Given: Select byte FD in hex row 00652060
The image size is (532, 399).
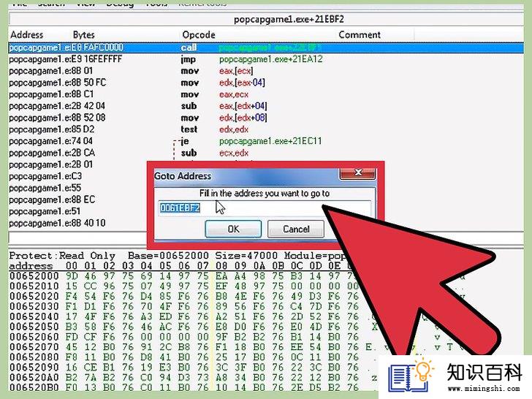Looking at the screenshot, I should coord(72,337).
